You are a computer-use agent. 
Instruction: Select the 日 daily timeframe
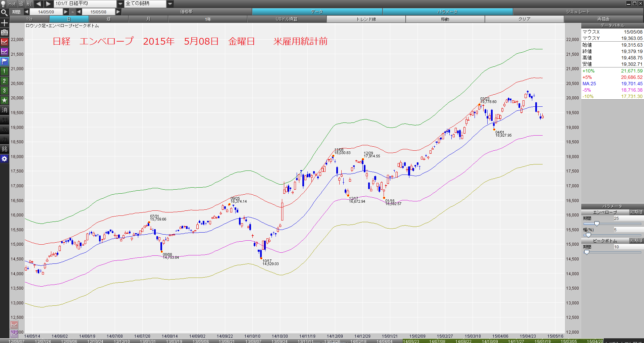coord(69,19)
